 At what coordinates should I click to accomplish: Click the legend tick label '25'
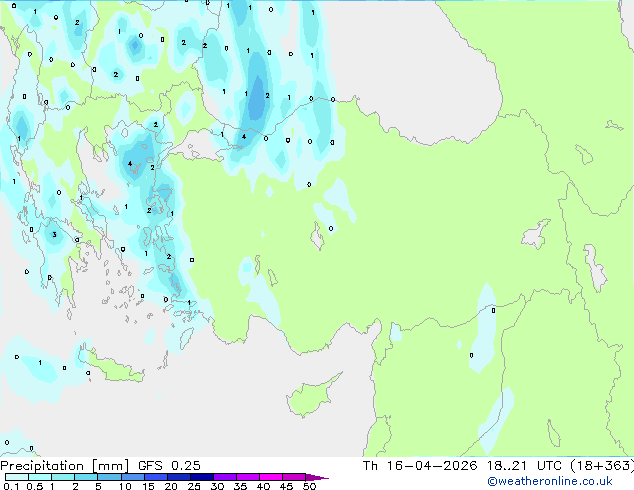click(x=194, y=486)
